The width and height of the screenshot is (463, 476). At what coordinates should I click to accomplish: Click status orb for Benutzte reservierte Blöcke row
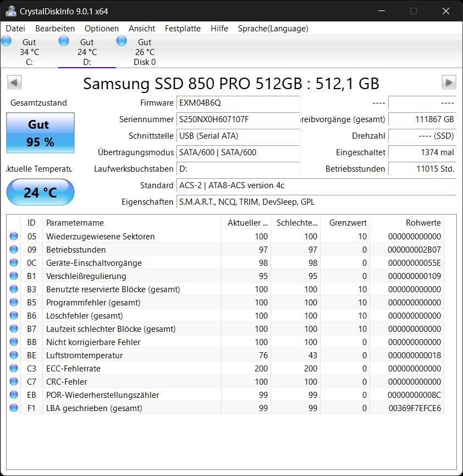[14, 289]
